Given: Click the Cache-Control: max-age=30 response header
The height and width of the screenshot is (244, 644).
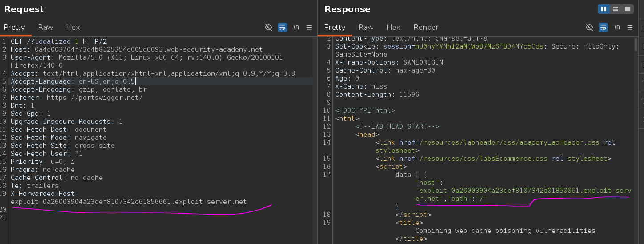Looking at the screenshot, I should (x=385, y=70).
